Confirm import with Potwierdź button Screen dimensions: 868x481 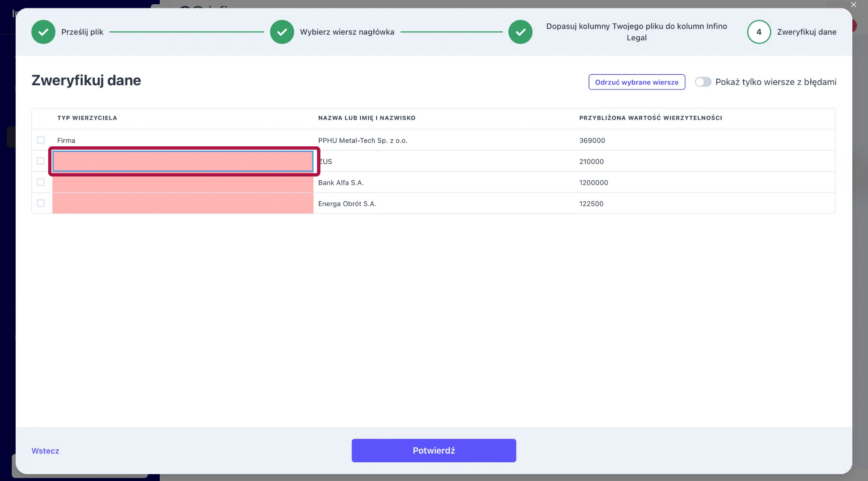coord(434,450)
